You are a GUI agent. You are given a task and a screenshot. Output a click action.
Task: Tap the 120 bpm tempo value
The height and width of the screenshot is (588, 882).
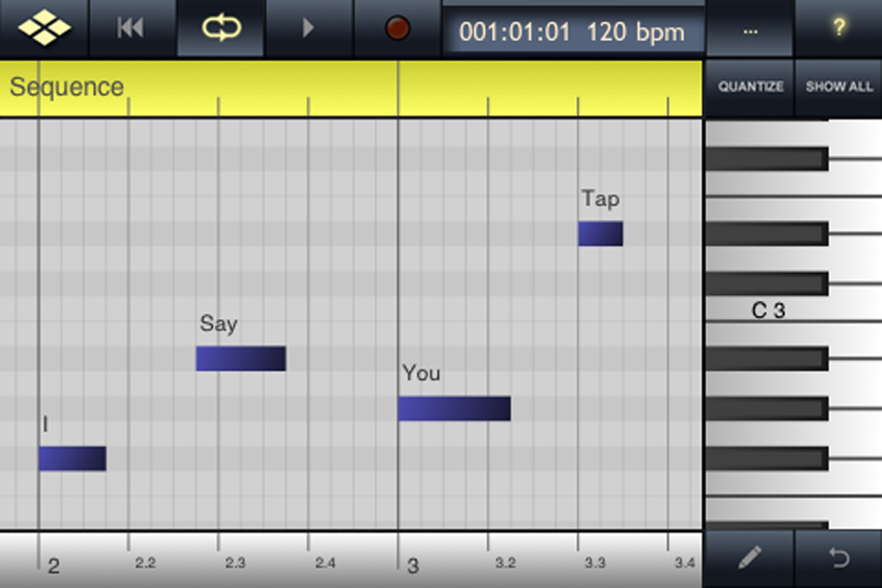636,33
